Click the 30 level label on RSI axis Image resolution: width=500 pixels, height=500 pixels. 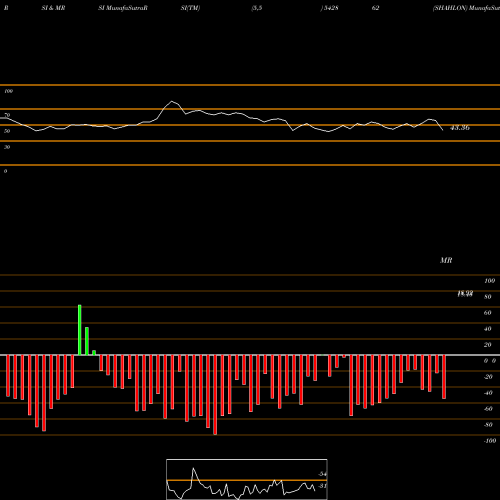pos(7,147)
